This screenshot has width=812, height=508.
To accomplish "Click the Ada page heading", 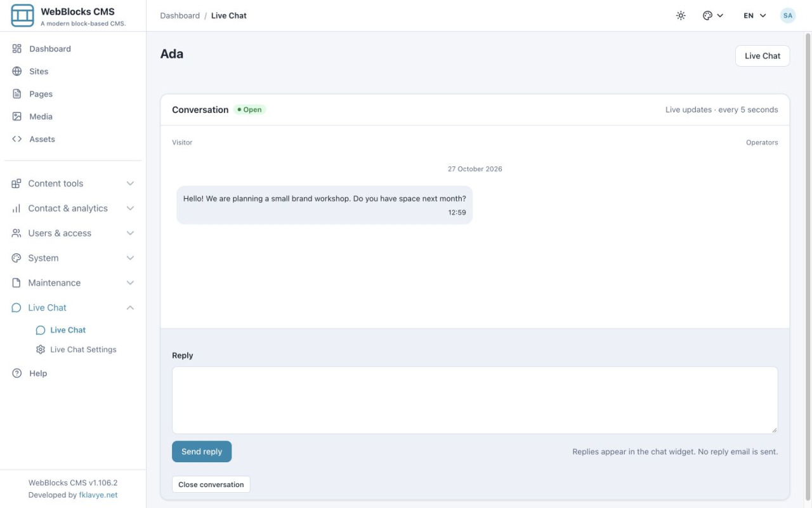I will (172, 54).
